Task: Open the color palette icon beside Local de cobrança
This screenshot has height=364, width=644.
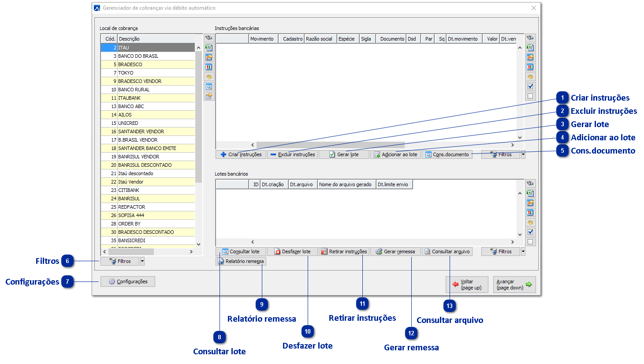Action: (209, 77)
